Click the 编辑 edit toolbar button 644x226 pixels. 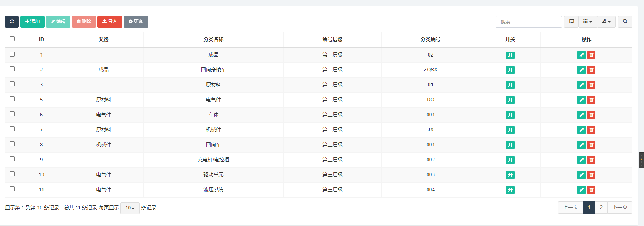pos(58,22)
